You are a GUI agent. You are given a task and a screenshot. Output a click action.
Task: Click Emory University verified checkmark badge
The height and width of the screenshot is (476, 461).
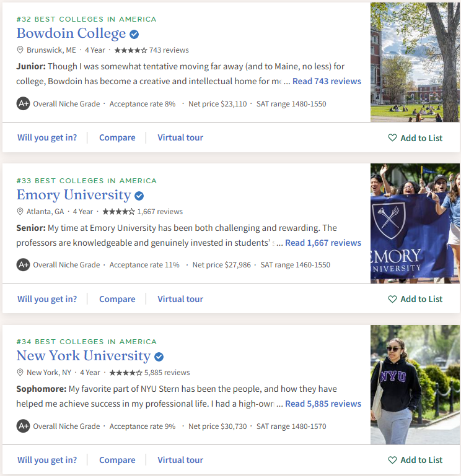[139, 196]
